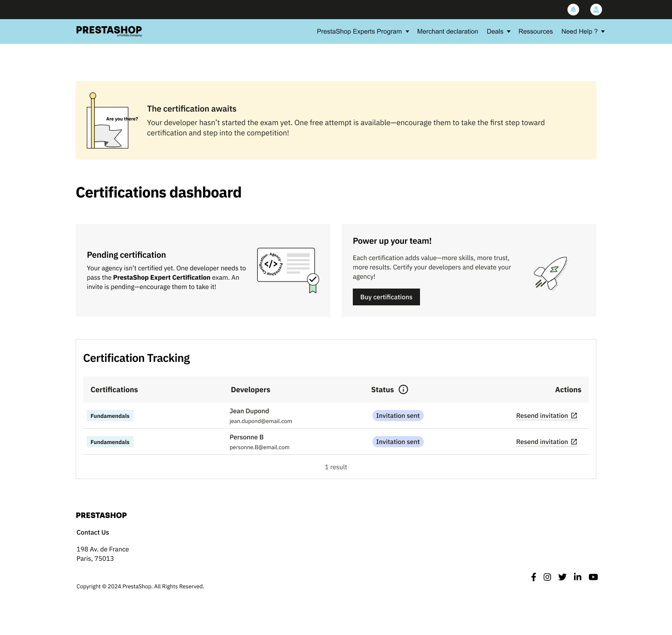The image size is (672, 635).
Task: Click the footer PrestaShop logo
Action: point(101,515)
